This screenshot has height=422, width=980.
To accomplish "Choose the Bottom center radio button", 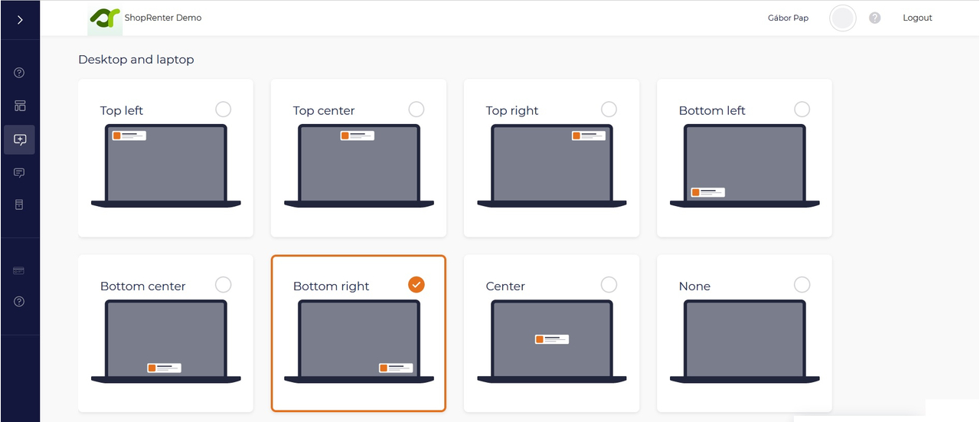I will coord(223,285).
